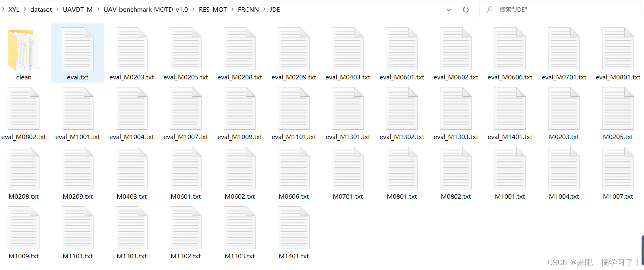Select eval_M1303.txt file icon
Viewport: 644px width, 270px height.
[456, 108]
